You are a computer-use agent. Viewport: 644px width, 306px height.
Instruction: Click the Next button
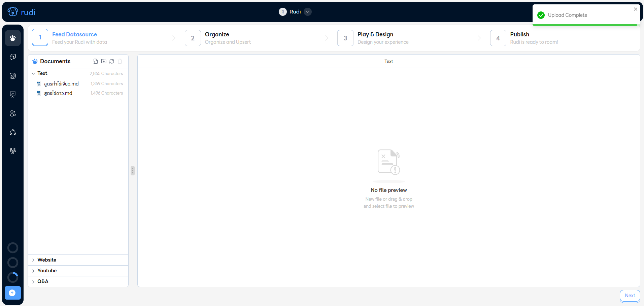(630, 296)
